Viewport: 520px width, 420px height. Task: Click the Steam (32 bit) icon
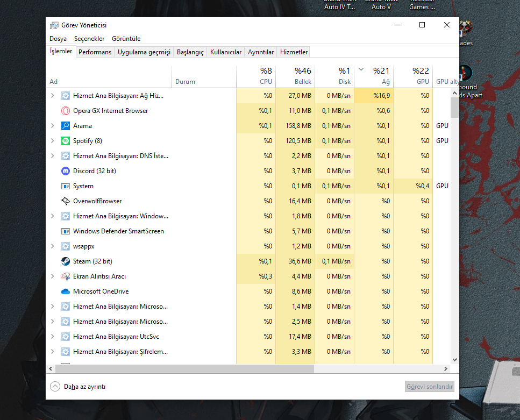66,261
